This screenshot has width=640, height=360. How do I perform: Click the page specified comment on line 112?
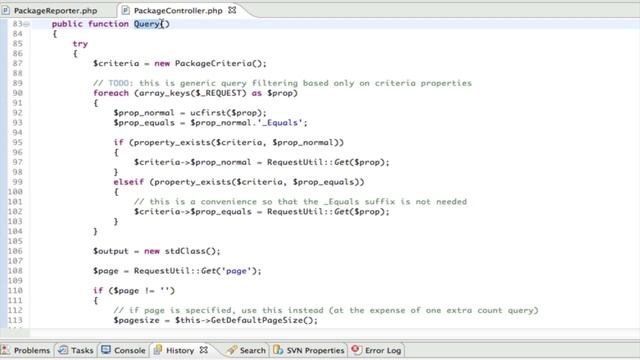click(326, 310)
